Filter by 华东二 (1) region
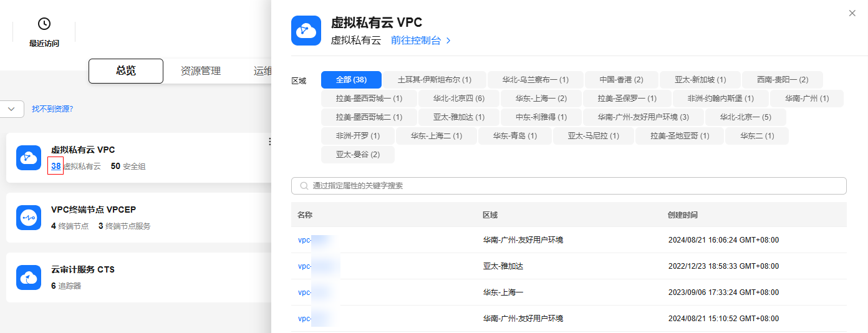868x333 pixels. [757, 136]
